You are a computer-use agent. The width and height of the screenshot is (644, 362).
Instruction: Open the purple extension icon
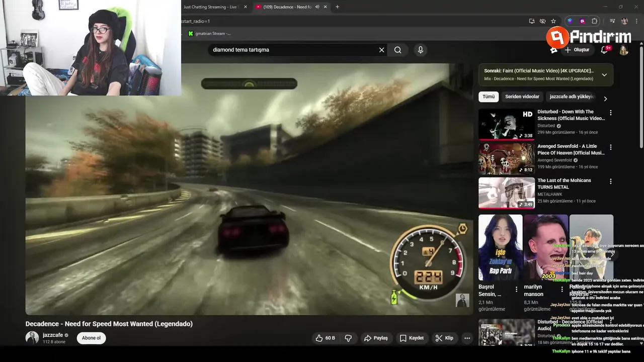582,21
